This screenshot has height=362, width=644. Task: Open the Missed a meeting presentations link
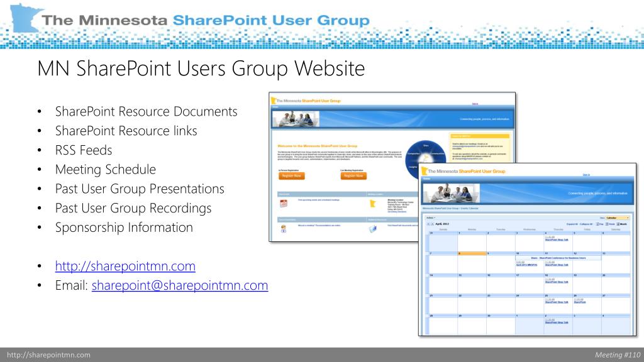coord(319,226)
